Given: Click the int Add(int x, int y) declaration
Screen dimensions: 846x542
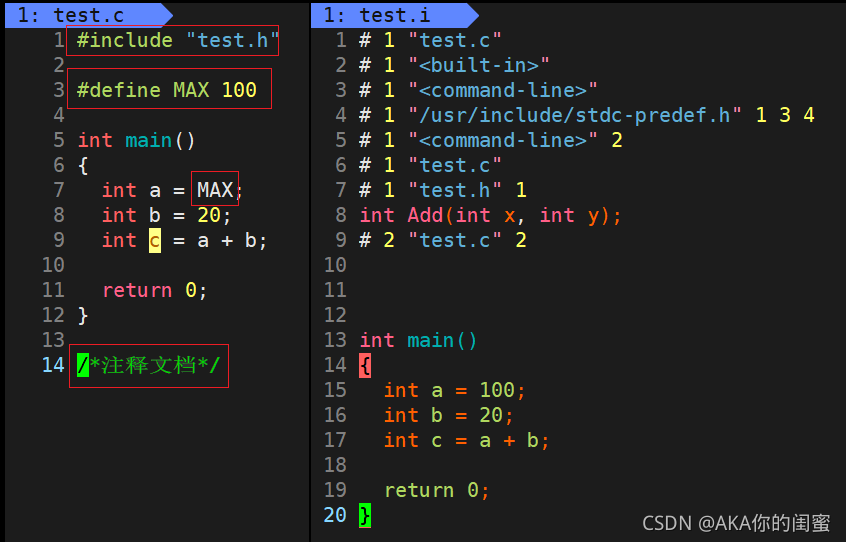Looking at the screenshot, I should tap(490, 215).
